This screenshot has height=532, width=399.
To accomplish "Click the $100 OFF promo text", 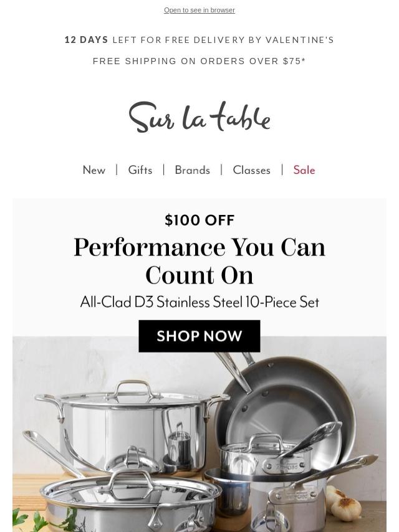I will (x=199, y=221).
